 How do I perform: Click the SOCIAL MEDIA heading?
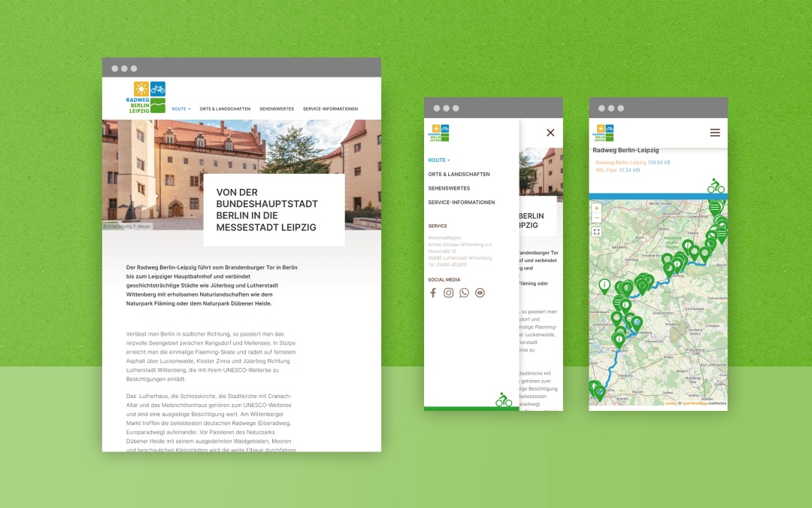pyautogui.click(x=444, y=279)
